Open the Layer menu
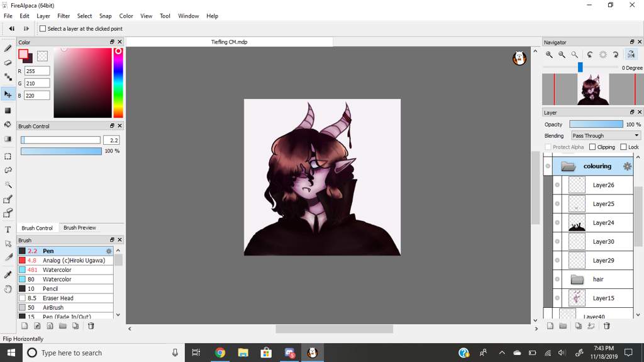 pyautogui.click(x=43, y=16)
